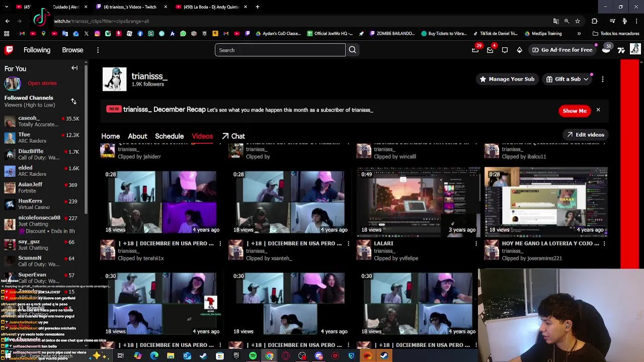Show more bookmarks chevron
This screenshot has width=644, height=362.
[579, 34]
